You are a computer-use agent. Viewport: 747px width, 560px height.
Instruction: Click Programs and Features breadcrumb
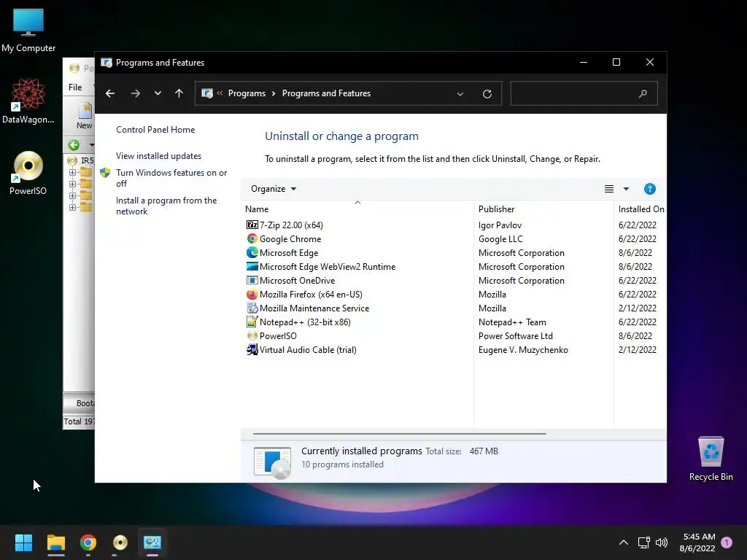pos(326,93)
